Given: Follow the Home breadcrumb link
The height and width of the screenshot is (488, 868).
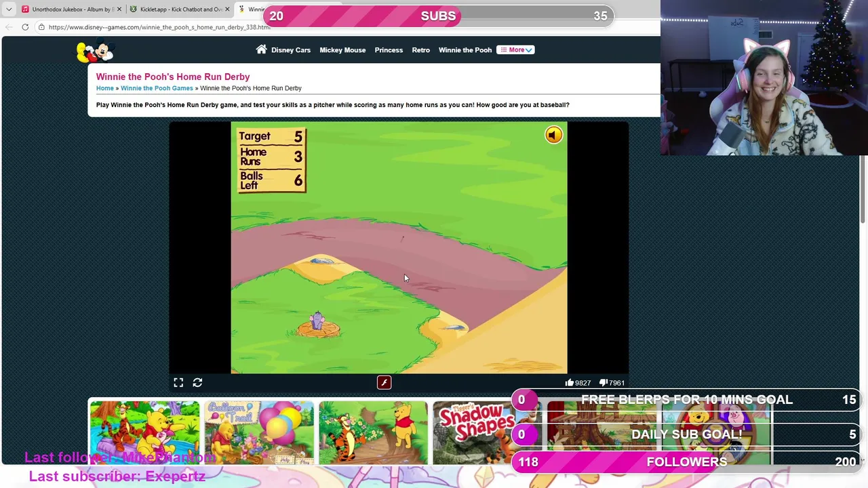Looking at the screenshot, I should pos(105,88).
